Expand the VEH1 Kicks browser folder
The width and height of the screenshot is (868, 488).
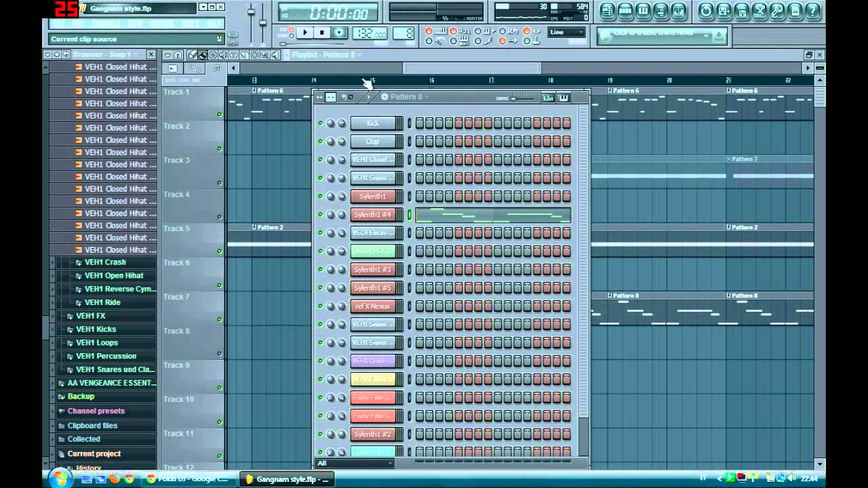pos(96,329)
